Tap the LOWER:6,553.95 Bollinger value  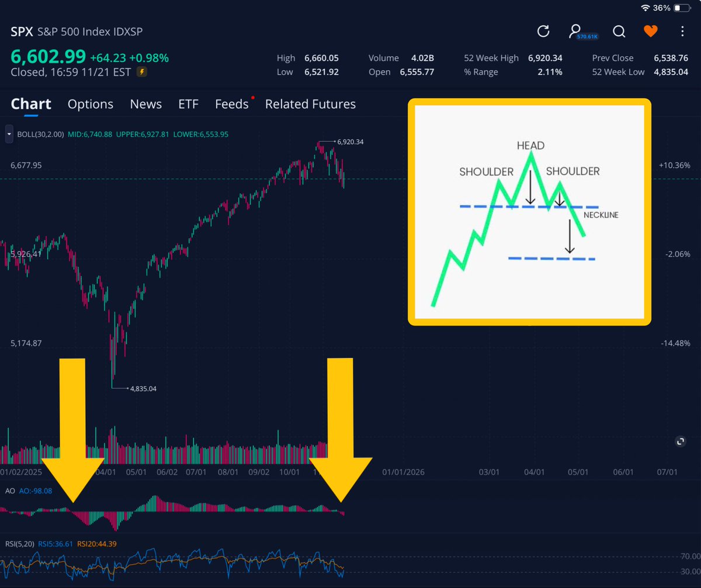(x=201, y=134)
